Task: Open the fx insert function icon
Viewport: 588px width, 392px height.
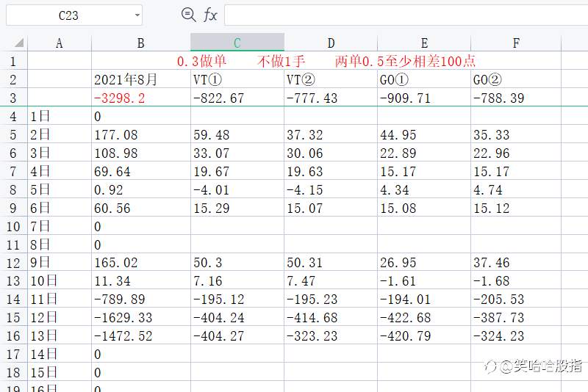Action: (x=210, y=15)
